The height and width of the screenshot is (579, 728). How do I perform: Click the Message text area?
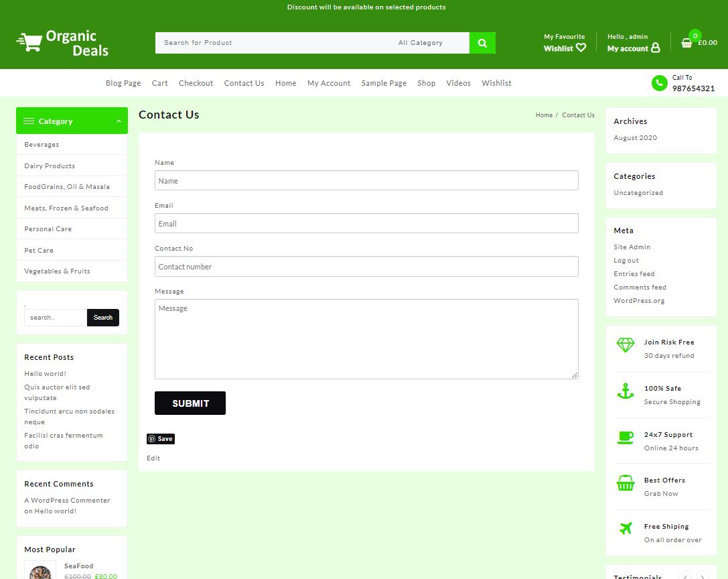coord(366,338)
